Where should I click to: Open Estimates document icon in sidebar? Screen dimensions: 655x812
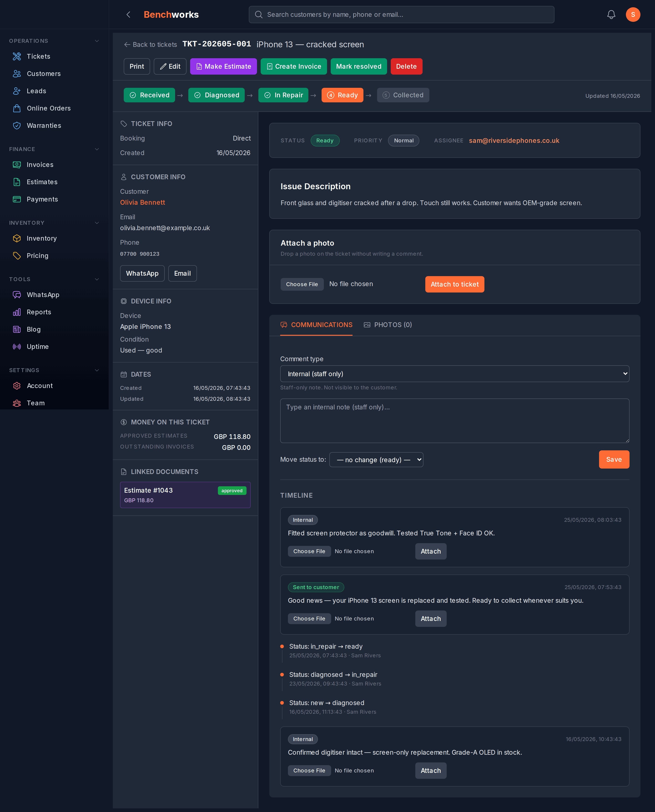pyautogui.click(x=17, y=182)
